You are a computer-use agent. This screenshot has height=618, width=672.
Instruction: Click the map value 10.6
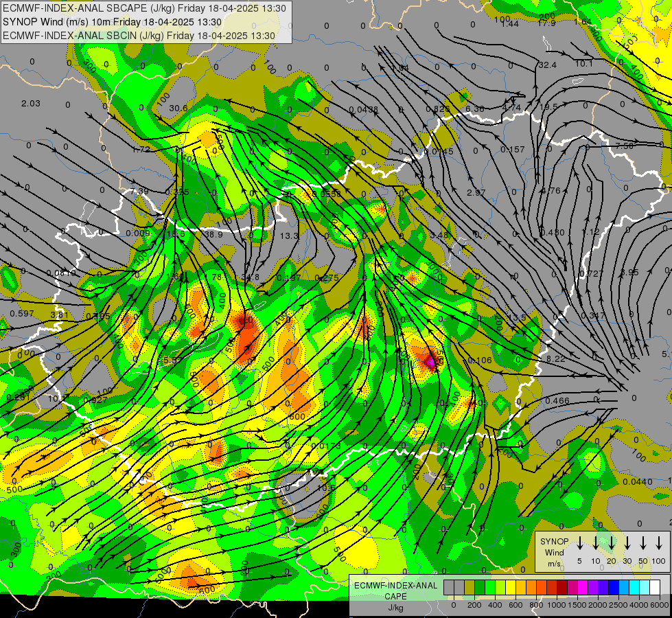(326, 488)
